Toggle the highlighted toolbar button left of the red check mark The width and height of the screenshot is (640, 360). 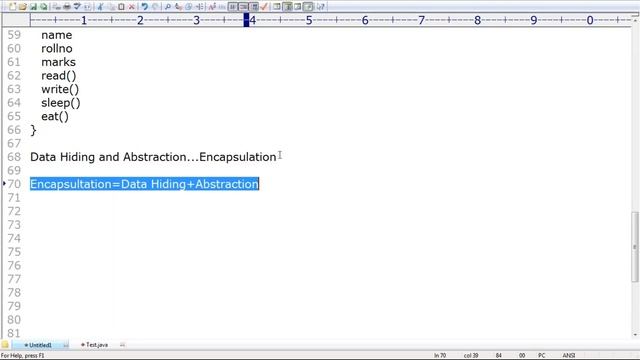pos(253,7)
